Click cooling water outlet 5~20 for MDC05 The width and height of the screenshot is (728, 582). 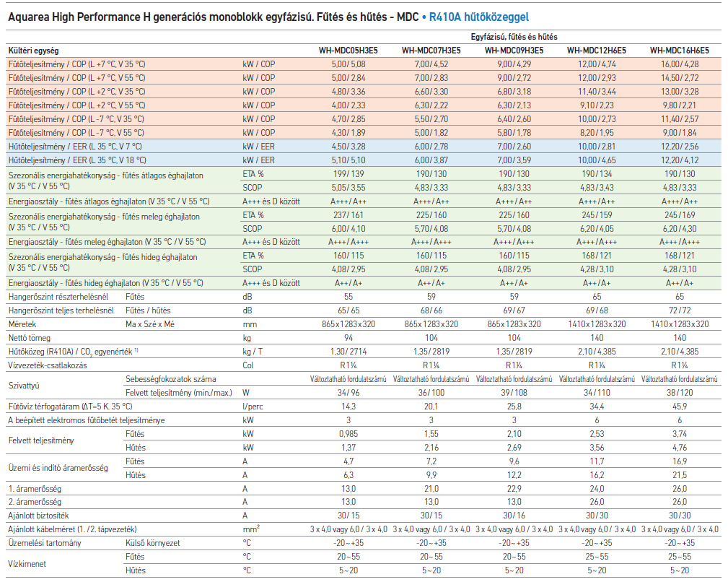tap(348, 570)
